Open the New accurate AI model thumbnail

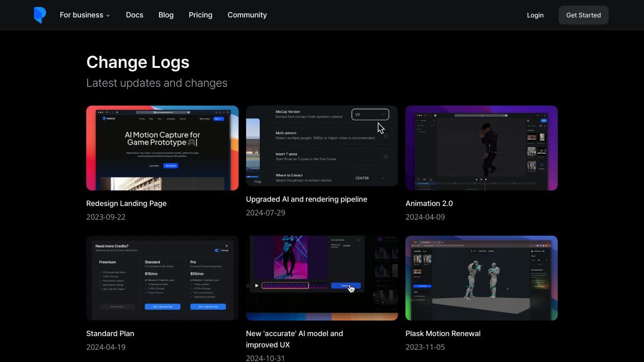tap(322, 278)
